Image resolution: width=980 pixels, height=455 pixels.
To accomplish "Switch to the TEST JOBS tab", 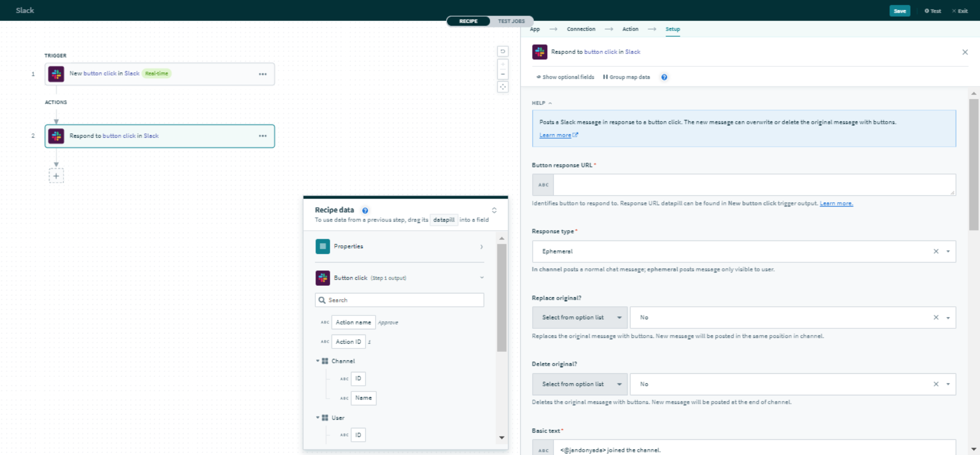I will [x=511, y=21].
